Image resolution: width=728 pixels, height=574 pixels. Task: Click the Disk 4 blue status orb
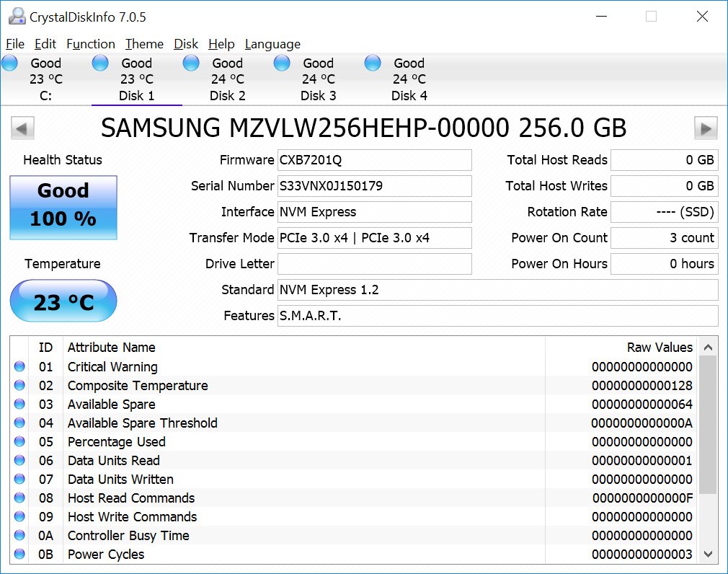(373, 63)
